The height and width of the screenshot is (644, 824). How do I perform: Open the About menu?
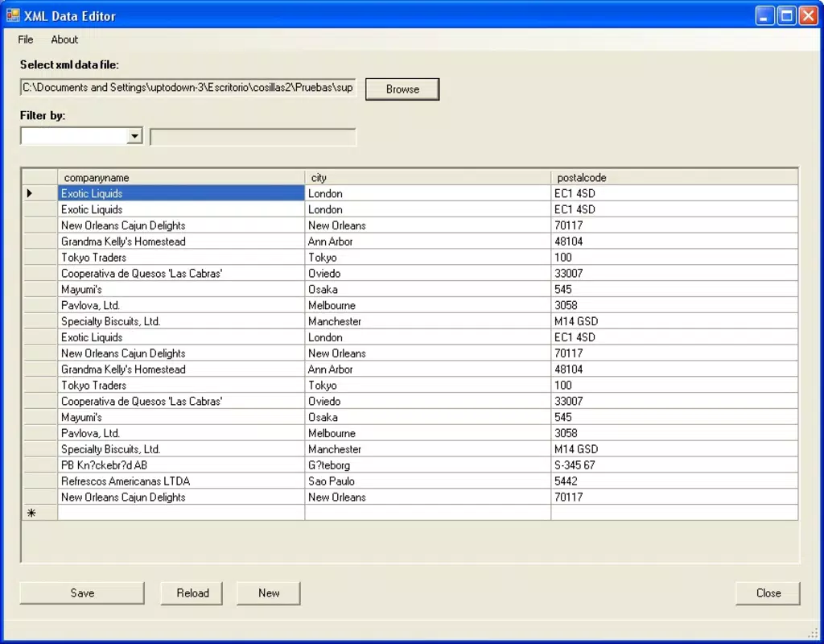coord(64,39)
